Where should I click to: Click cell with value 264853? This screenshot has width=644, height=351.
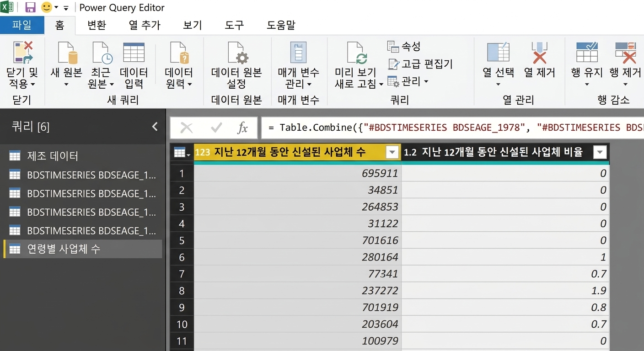[297, 207]
